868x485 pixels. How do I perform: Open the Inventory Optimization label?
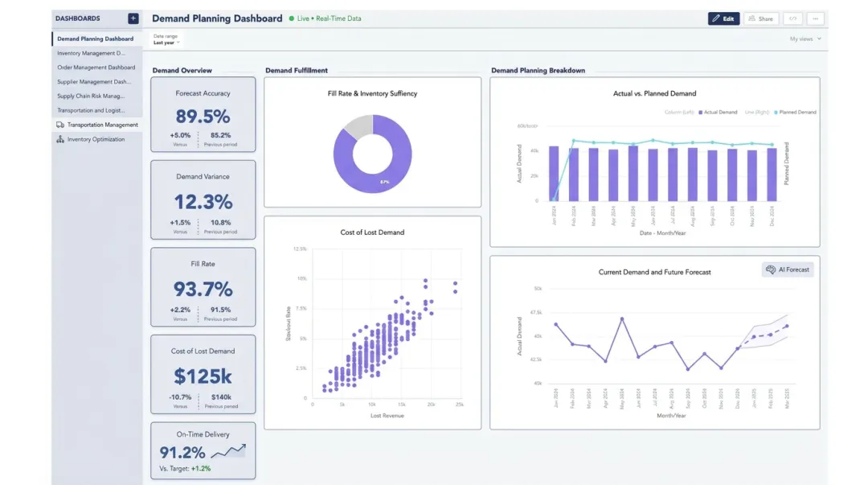tap(96, 139)
